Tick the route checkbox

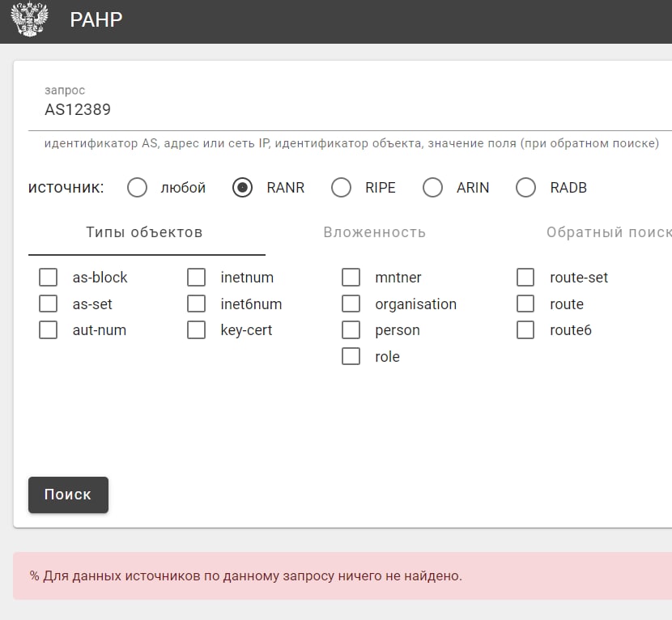[x=525, y=304]
